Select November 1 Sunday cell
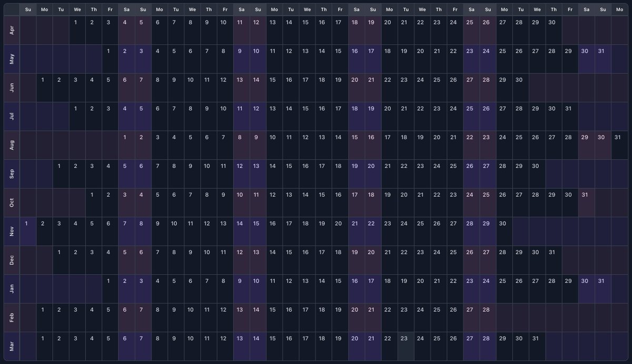This screenshot has width=632, height=364. coord(28,231)
